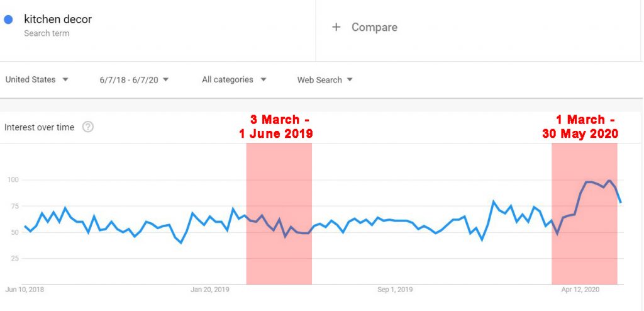Click the Jan 20, 2019 axis label
The height and width of the screenshot is (311, 644).
point(209,290)
